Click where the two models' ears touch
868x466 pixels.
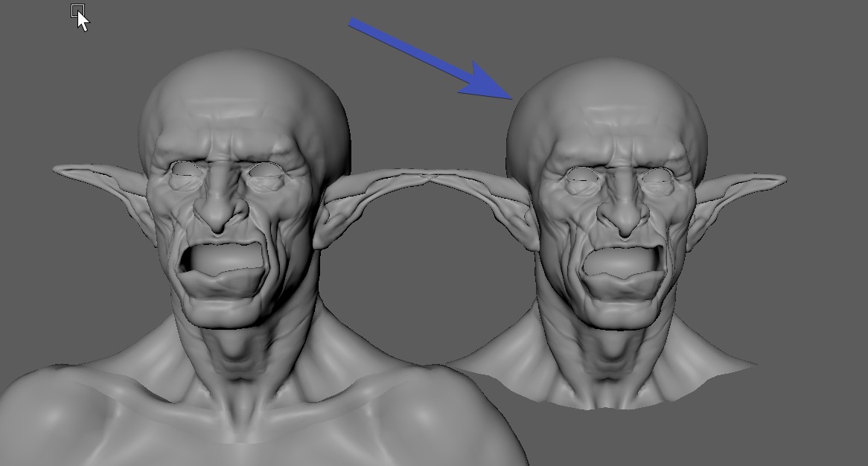tap(427, 179)
